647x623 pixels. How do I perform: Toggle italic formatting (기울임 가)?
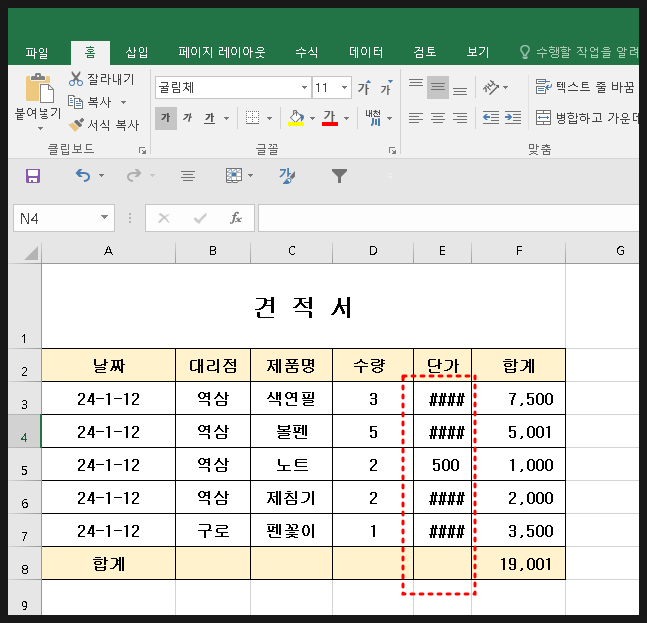pos(187,118)
